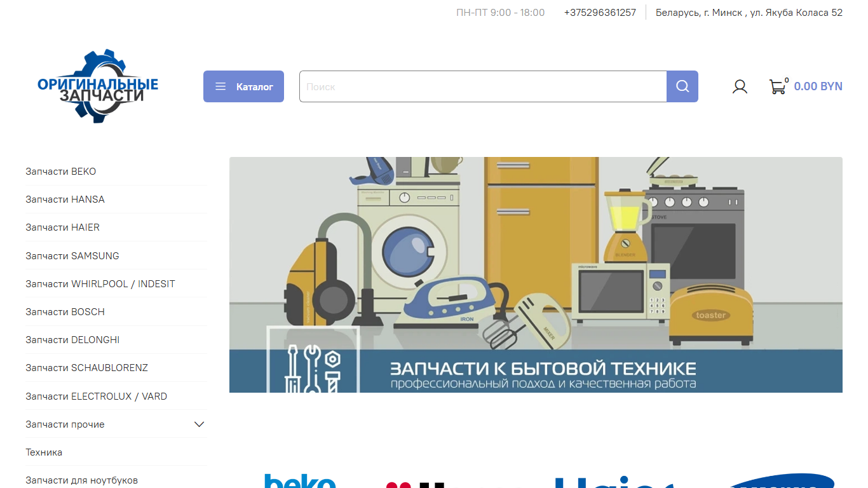Open the Техника category
The image size is (868, 488).
click(44, 452)
